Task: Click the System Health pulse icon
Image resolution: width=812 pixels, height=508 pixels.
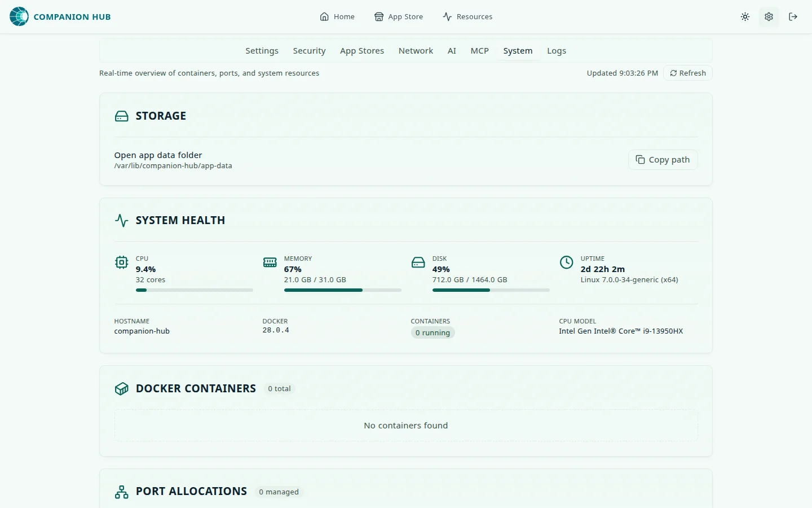Action: point(121,220)
